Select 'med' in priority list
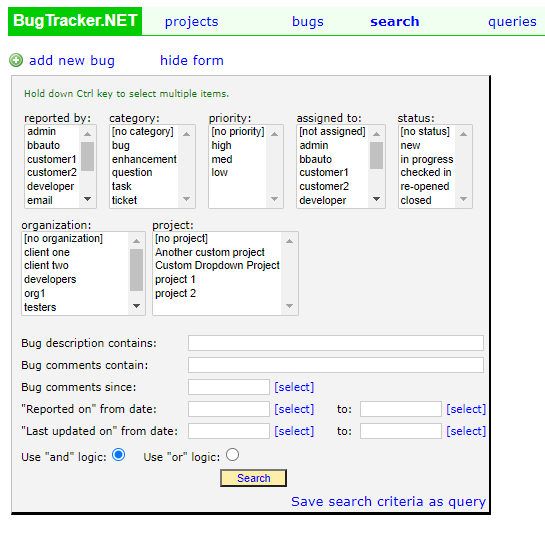 238,159
